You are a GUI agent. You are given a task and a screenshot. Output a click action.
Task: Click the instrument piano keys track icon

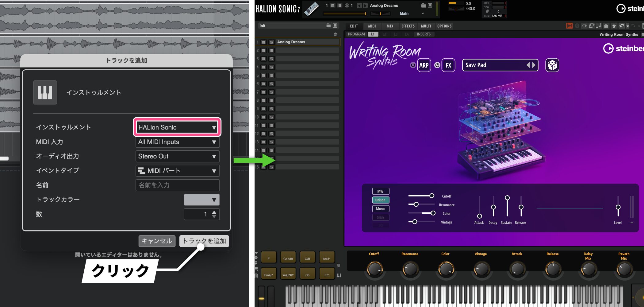pyautogui.click(x=45, y=92)
